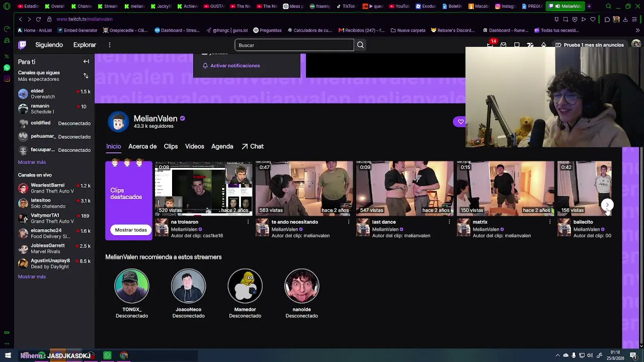Go to Siguiendo in Twitch navigation

pyautogui.click(x=49, y=45)
